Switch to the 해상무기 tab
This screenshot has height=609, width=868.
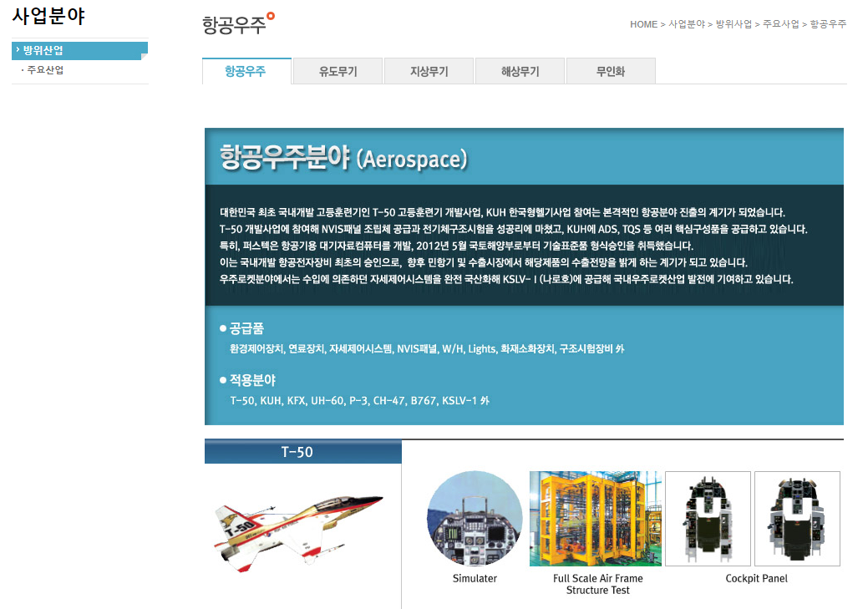[520, 71]
